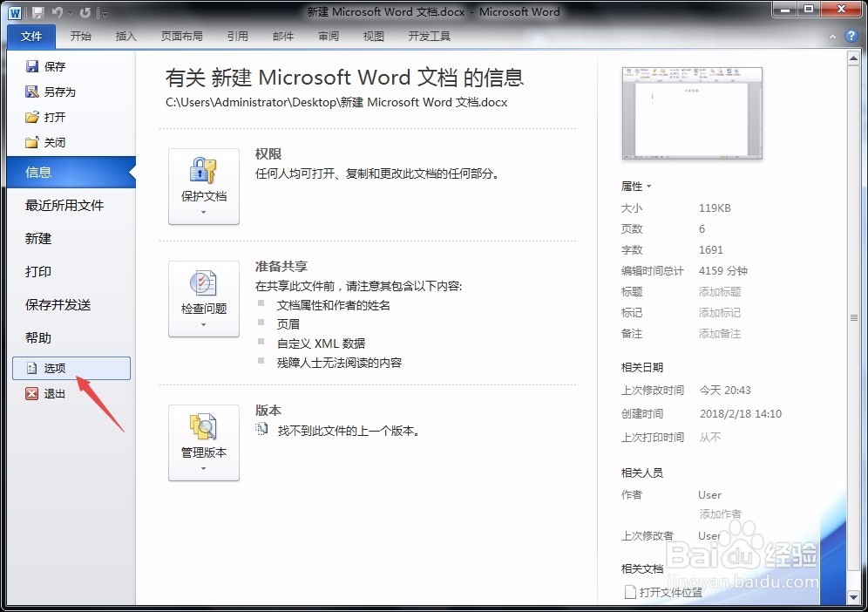Screen dimensions: 868x612
Task: Click the Help question mark icon
Action: (851, 36)
